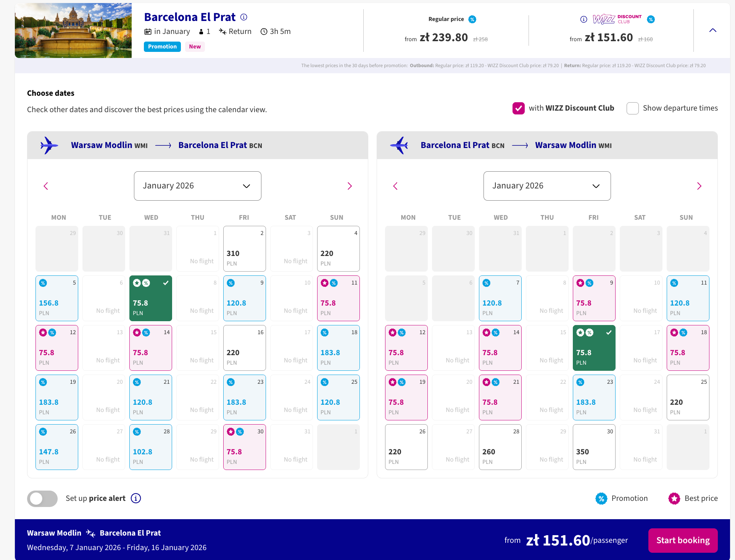Click the Barcelona destination thumbnail image
This screenshot has width=735, height=560.
click(x=73, y=31)
